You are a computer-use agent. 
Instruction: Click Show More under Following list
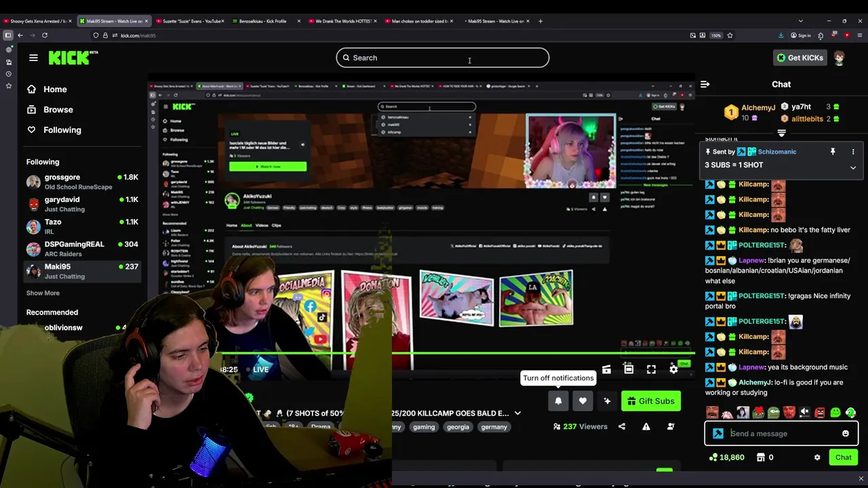click(43, 293)
